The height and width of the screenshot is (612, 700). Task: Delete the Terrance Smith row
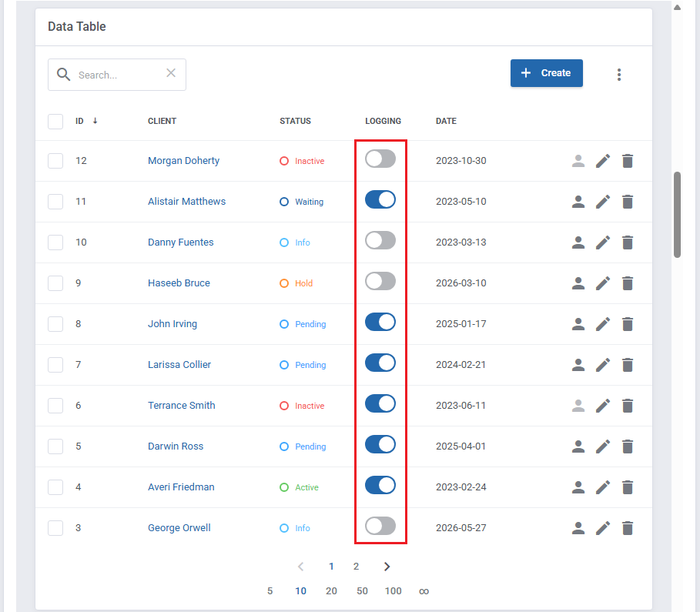click(x=628, y=406)
